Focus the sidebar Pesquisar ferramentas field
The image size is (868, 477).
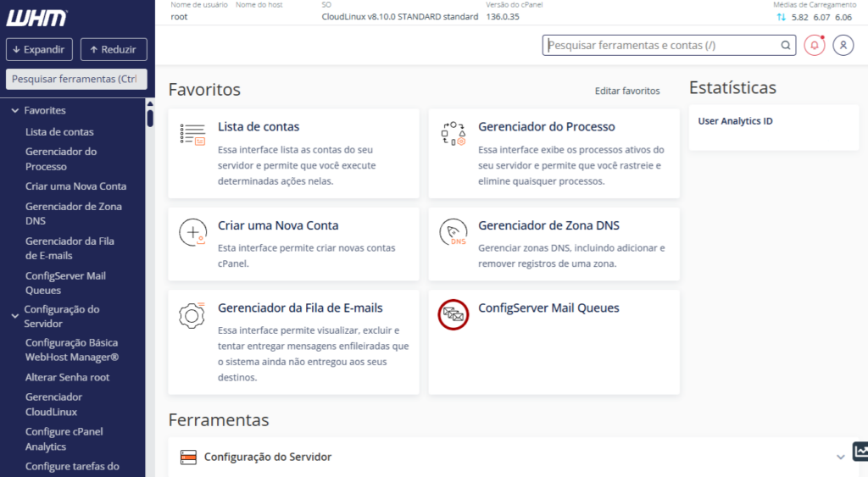click(76, 79)
